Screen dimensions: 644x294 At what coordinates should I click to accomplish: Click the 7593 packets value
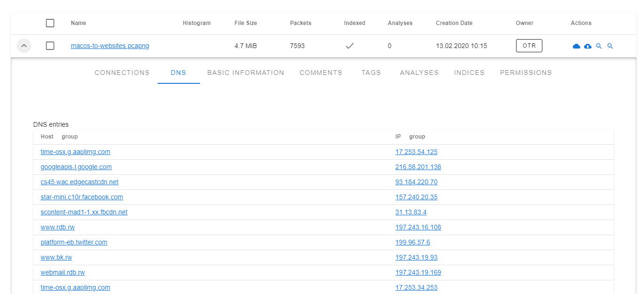point(297,46)
